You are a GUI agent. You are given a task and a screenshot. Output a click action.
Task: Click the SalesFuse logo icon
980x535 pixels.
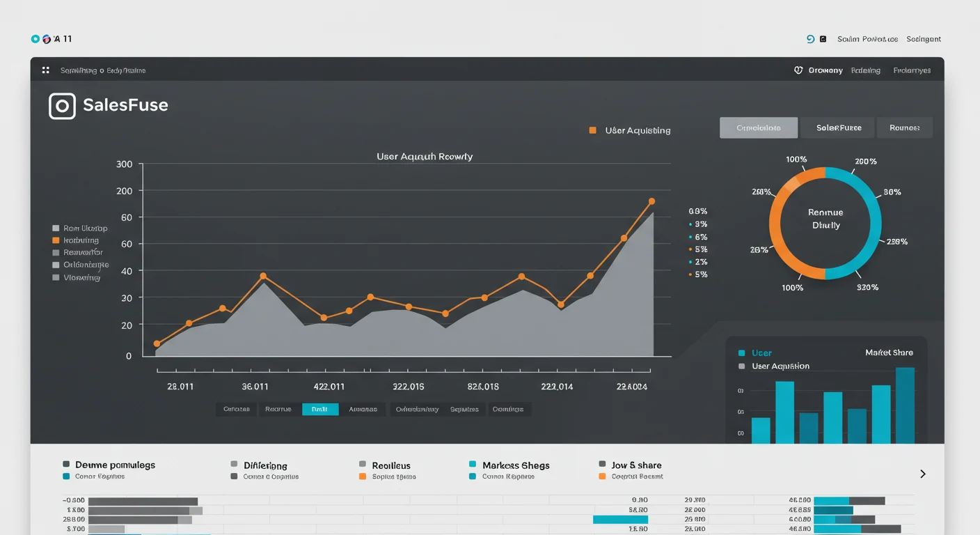coord(62,106)
